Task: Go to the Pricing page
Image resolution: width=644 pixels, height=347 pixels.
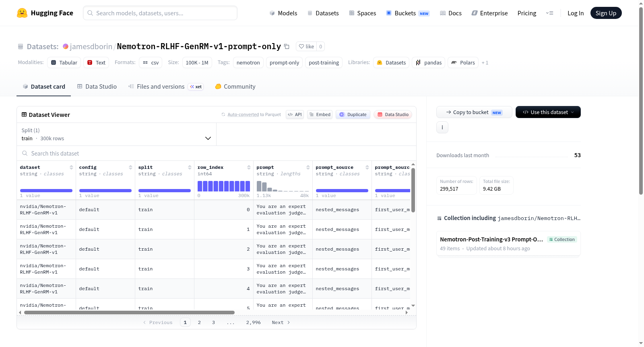Action: tap(527, 13)
